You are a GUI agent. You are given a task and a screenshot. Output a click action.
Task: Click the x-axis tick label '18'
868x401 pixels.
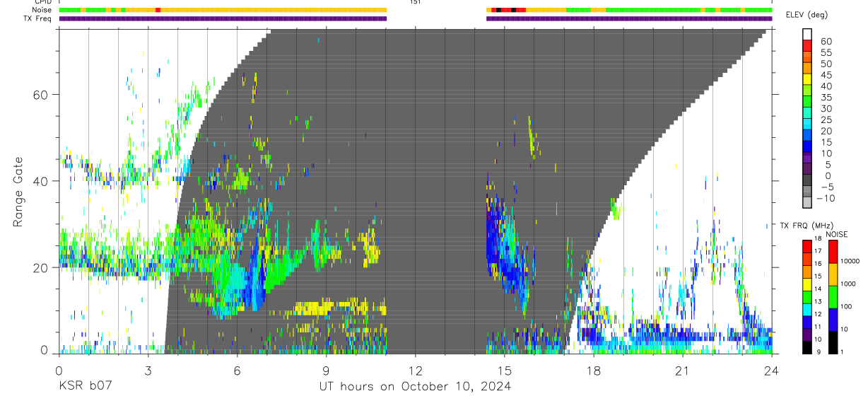593,371
